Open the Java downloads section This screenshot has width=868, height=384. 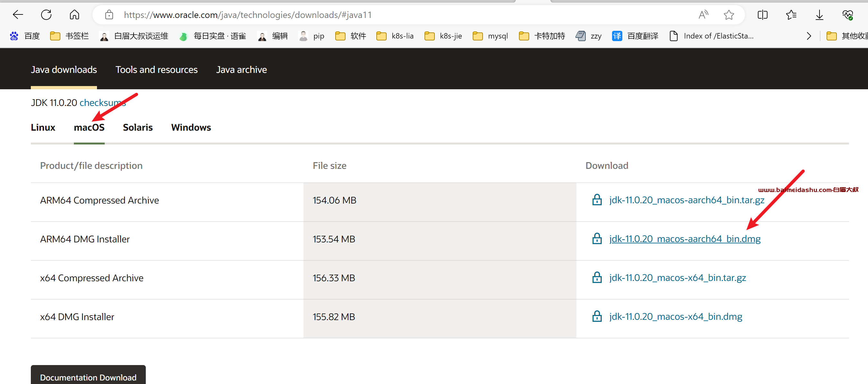point(64,69)
